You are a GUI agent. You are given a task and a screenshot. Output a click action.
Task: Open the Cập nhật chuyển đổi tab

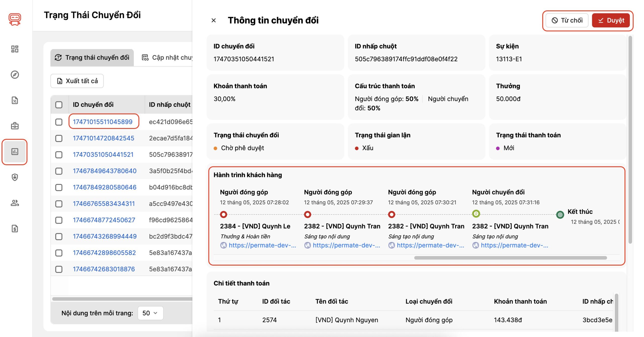(167, 58)
